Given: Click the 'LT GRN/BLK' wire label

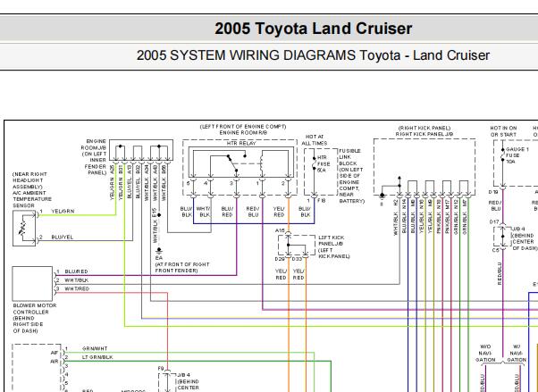Looking at the screenshot, I should tap(97, 357).
